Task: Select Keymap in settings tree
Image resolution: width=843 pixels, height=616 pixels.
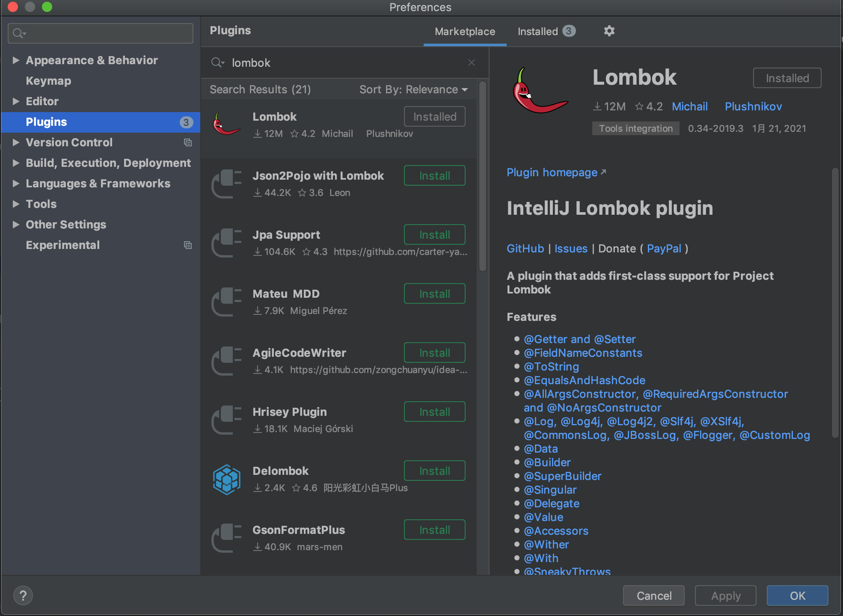Action: (x=48, y=81)
